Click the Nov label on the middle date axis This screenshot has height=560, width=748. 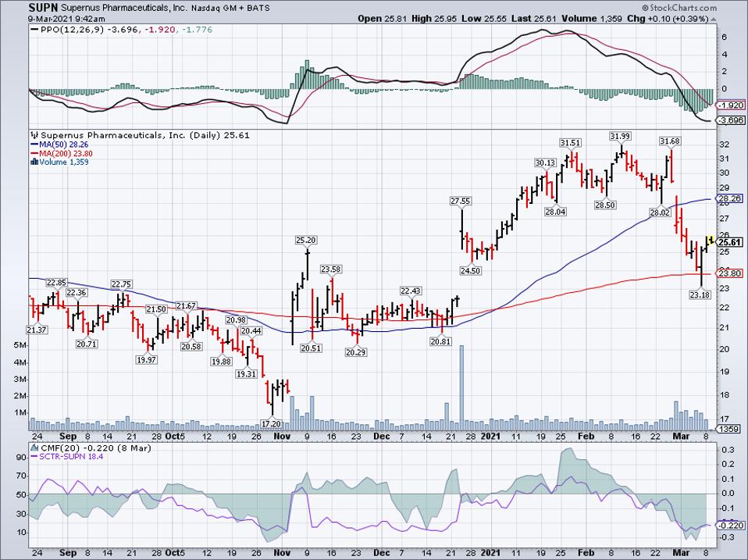pyautogui.click(x=283, y=436)
